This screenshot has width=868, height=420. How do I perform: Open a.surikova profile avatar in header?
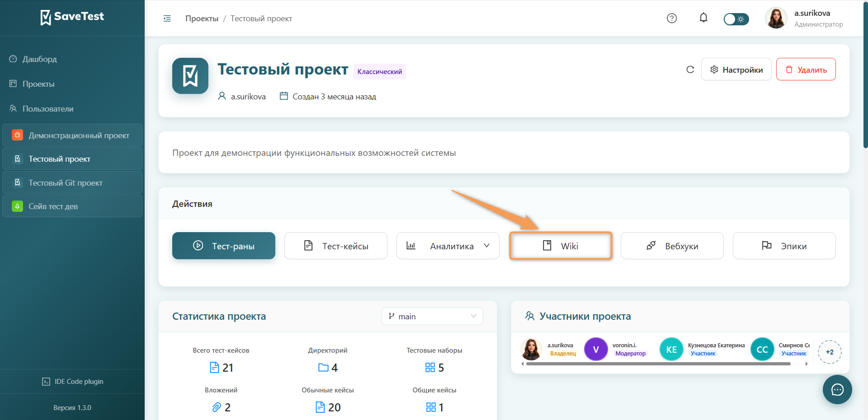776,18
